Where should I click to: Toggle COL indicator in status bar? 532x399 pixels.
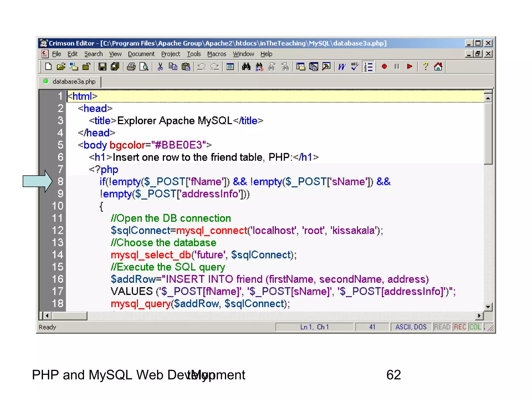pyautogui.click(x=475, y=327)
